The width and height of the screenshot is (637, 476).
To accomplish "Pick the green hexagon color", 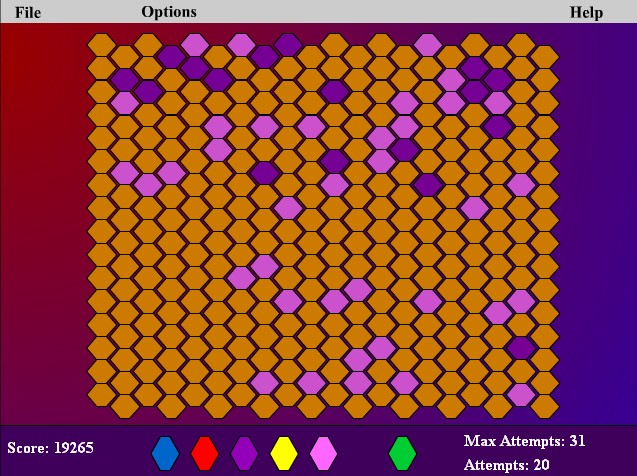I will tap(402, 453).
